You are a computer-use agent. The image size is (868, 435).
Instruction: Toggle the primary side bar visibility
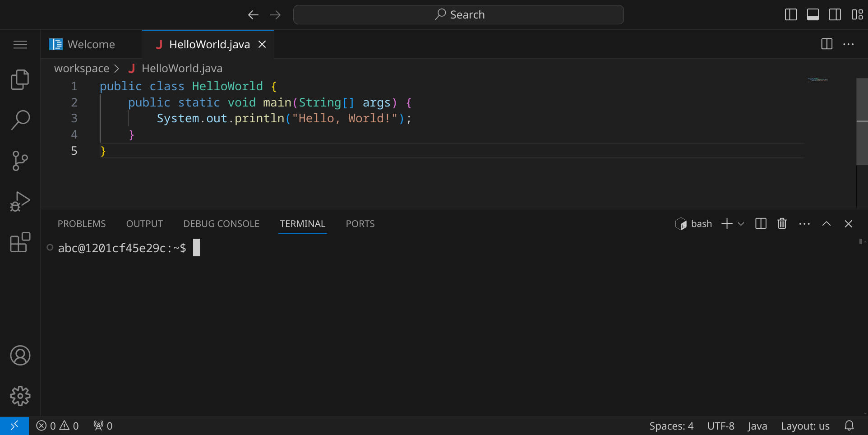pos(791,15)
